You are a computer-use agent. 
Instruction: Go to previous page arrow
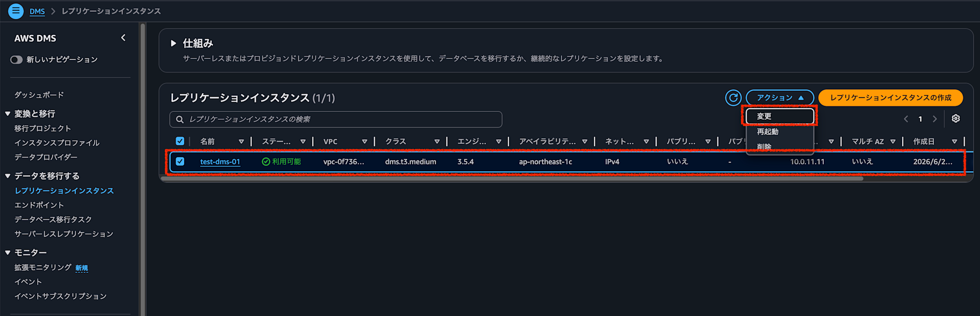pyautogui.click(x=906, y=119)
